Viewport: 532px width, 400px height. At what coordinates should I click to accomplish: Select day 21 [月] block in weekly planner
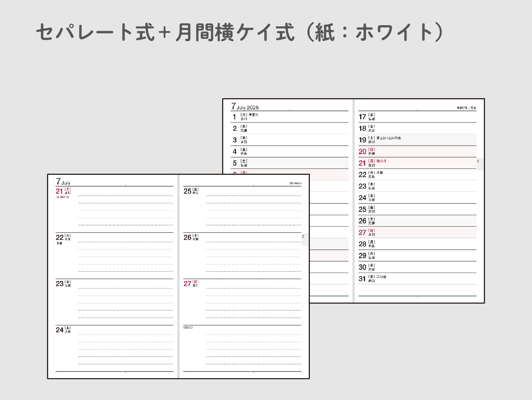point(114,209)
